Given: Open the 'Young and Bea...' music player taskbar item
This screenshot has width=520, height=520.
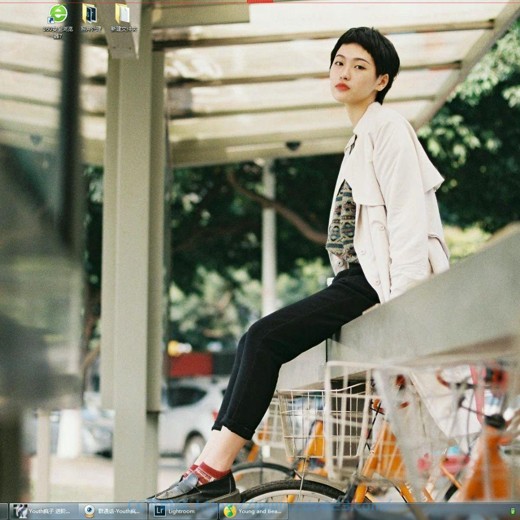Looking at the screenshot, I should (x=253, y=511).
